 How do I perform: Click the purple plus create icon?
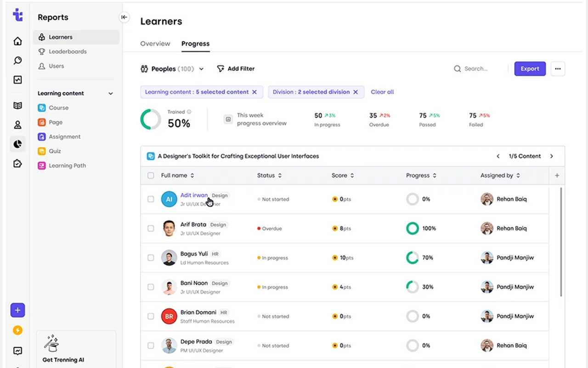(x=17, y=310)
